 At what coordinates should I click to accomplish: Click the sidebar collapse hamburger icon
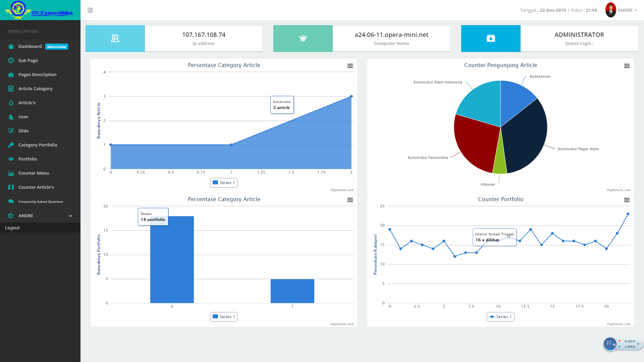90,10
